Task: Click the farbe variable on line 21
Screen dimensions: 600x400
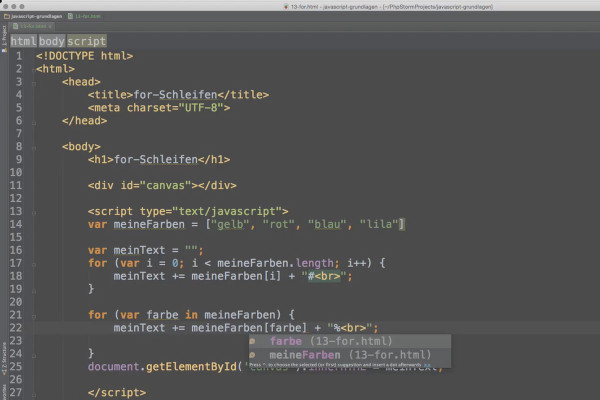Action: [x=162, y=315]
